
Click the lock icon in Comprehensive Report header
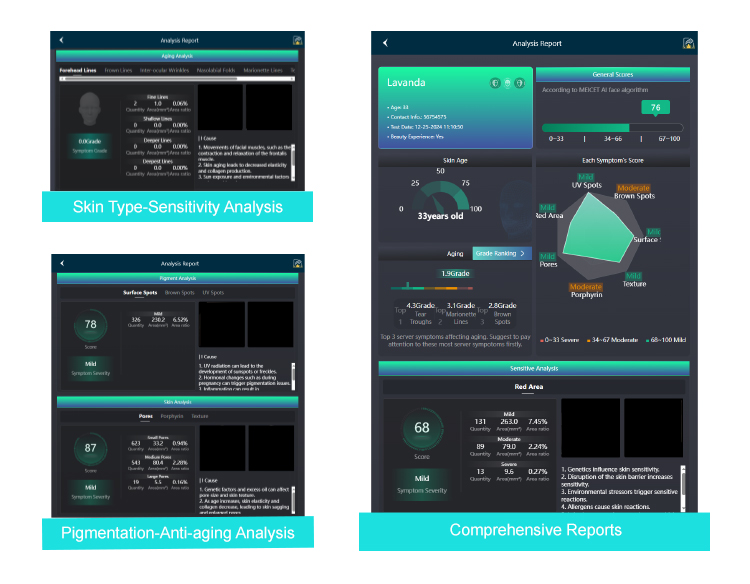pyautogui.click(x=688, y=44)
